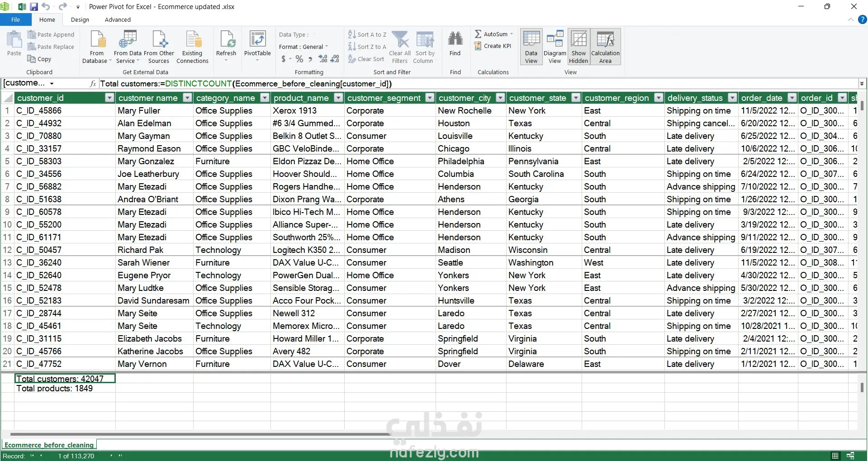Apply percent format
868x461 pixels.
coord(299,59)
